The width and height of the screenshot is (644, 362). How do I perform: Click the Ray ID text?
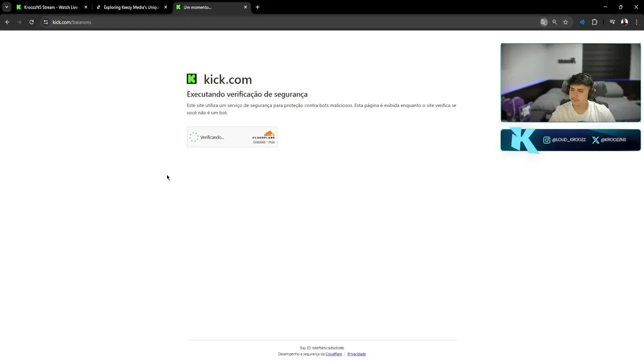pos(322,348)
